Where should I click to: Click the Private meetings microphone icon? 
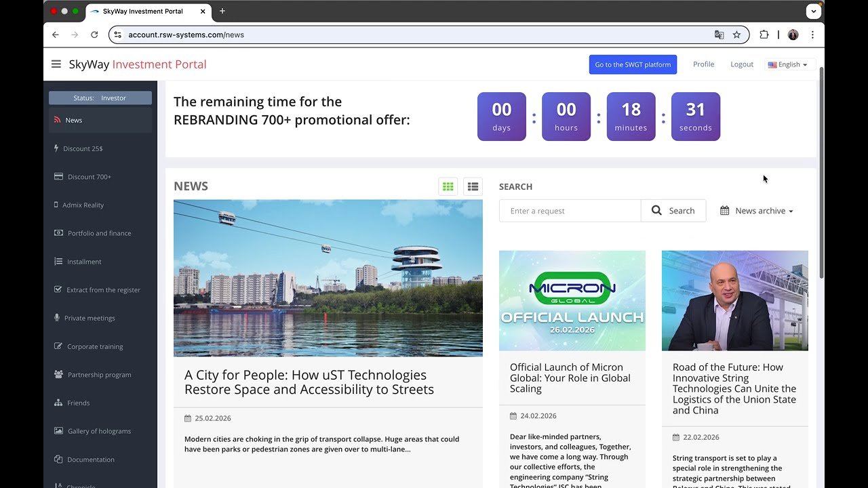pyautogui.click(x=57, y=318)
